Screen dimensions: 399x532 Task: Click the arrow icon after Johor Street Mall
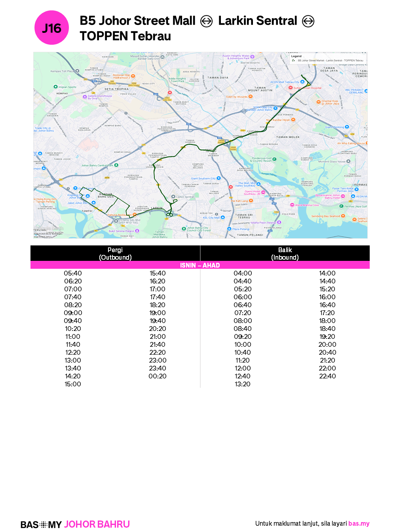[206, 21]
